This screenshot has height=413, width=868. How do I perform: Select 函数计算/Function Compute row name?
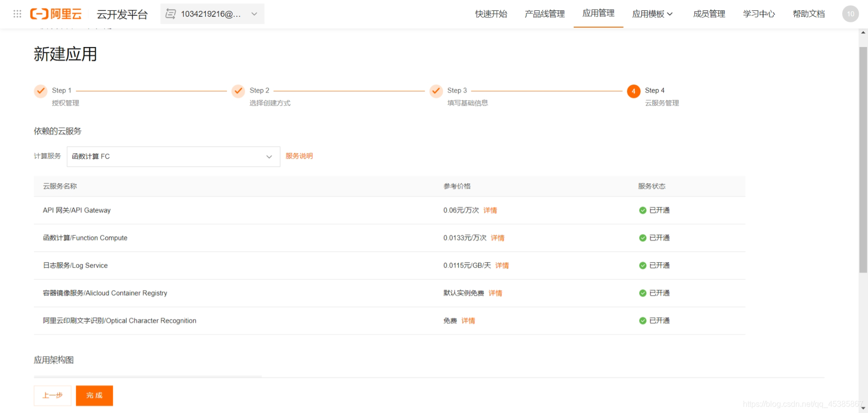click(x=85, y=238)
